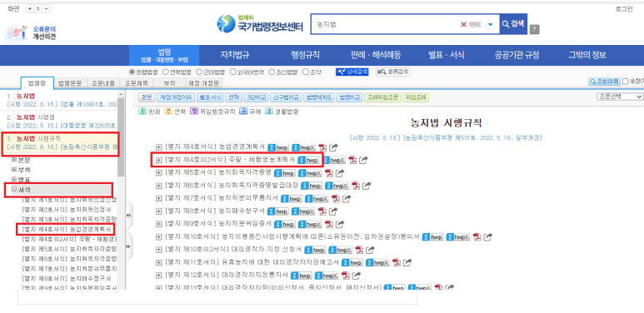Download hwp file for 제7호서식 농지처분의무통지서

coord(292,199)
